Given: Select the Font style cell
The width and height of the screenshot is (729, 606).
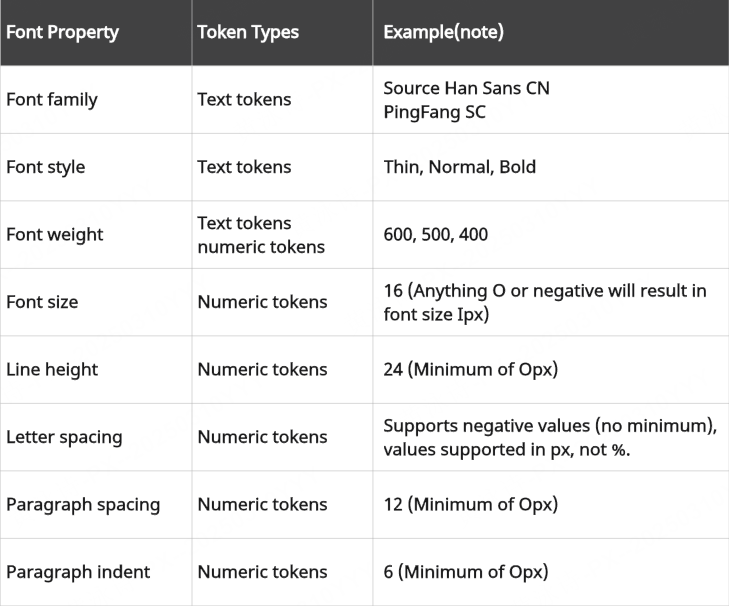Looking at the screenshot, I should coord(46,167).
